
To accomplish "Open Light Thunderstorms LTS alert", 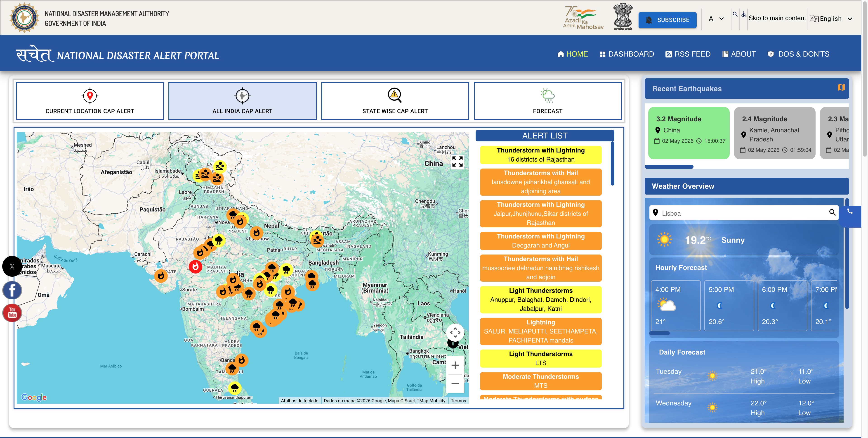I will click(x=540, y=358).
